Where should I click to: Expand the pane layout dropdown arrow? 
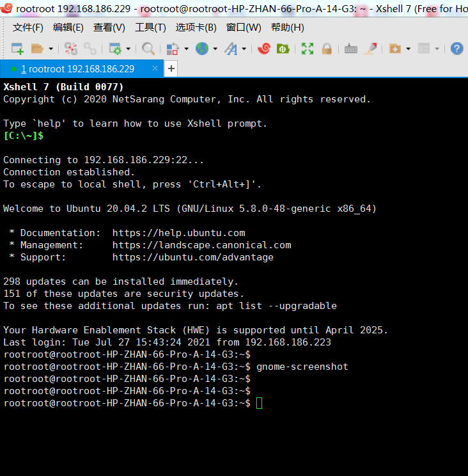437,49
